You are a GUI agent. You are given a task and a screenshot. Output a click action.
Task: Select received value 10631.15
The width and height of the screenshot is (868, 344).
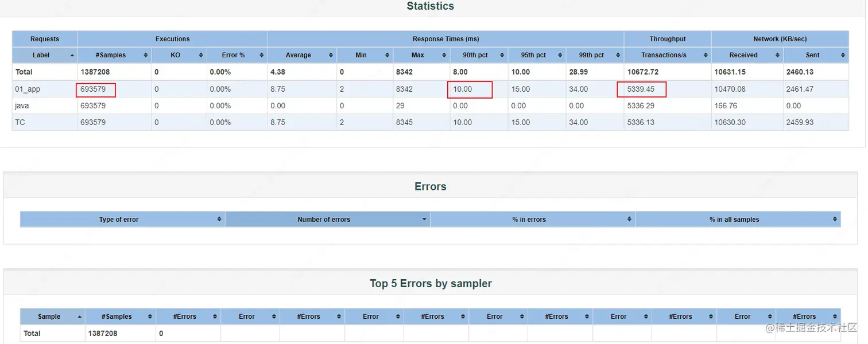pos(730,72)
